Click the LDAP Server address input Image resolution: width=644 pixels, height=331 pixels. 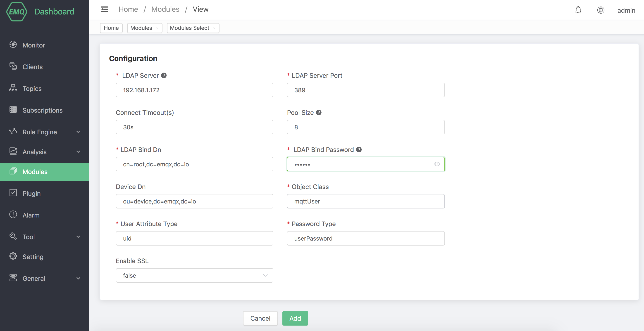(x=195, y=90)
